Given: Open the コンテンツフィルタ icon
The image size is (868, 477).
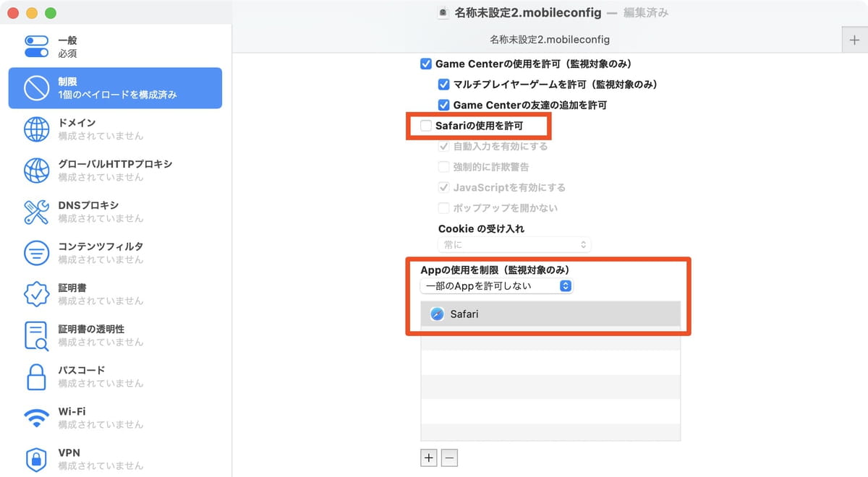Looking at the screenshot, I should (x=36, y=253).
